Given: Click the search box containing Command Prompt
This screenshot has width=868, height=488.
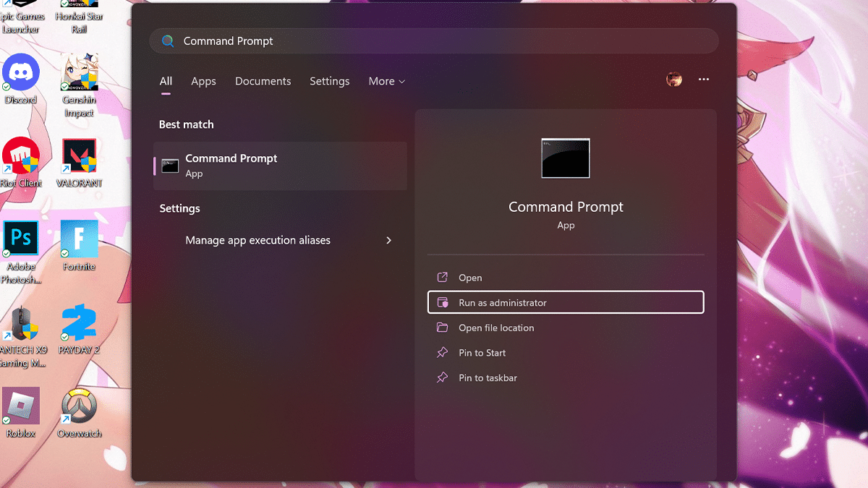Looking at the screenshot, I should [434, 41].
